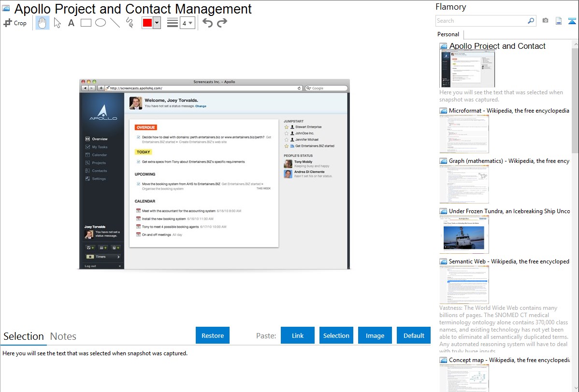
Task: Pick the freehand scribble tool
Action: coord(130,23)
